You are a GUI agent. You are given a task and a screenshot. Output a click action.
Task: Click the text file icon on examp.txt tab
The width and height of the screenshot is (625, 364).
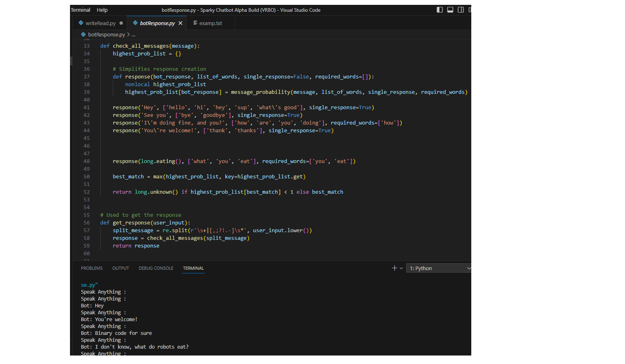click(x=195, y=23)
